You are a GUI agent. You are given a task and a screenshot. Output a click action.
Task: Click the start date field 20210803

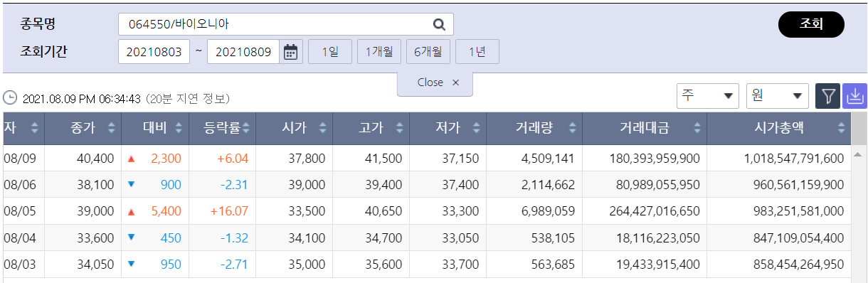[x=154, y=52]
